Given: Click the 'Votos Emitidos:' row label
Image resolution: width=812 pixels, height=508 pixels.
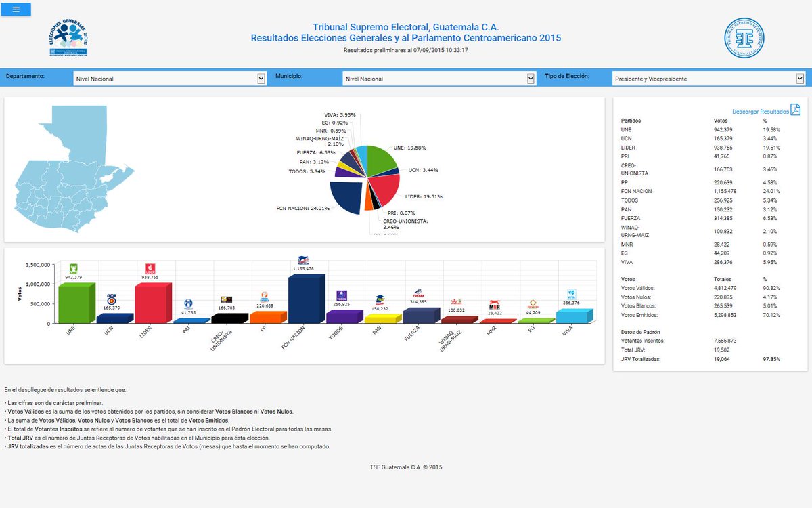Looking at the screenshot, I should 638,315.
